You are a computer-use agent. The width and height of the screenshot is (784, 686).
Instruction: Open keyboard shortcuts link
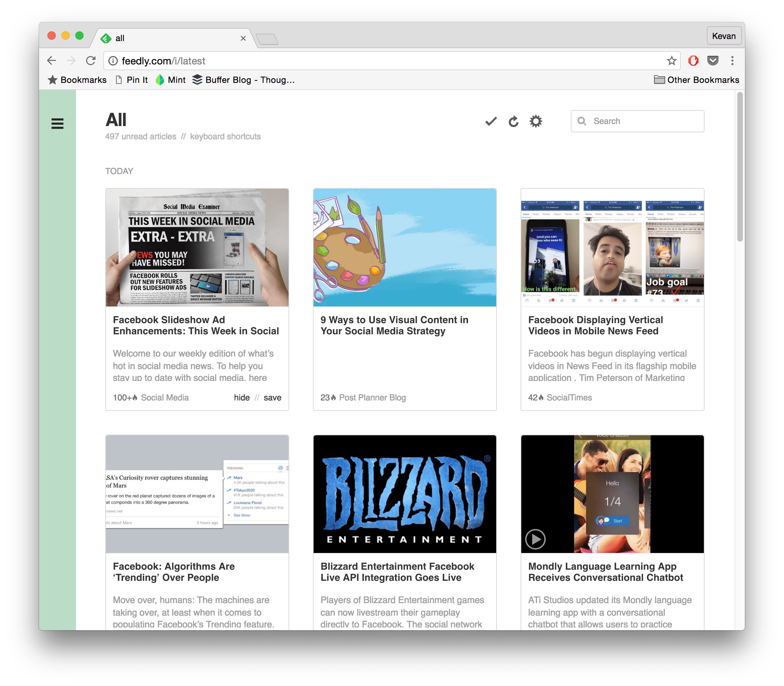click(x=225, y=136)
